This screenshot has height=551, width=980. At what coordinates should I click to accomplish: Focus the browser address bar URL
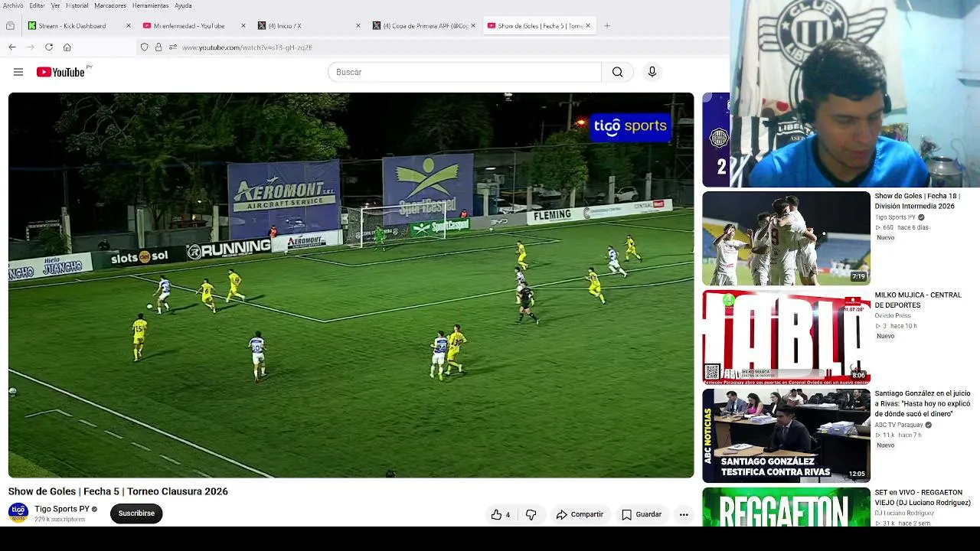tap(247, 47)
